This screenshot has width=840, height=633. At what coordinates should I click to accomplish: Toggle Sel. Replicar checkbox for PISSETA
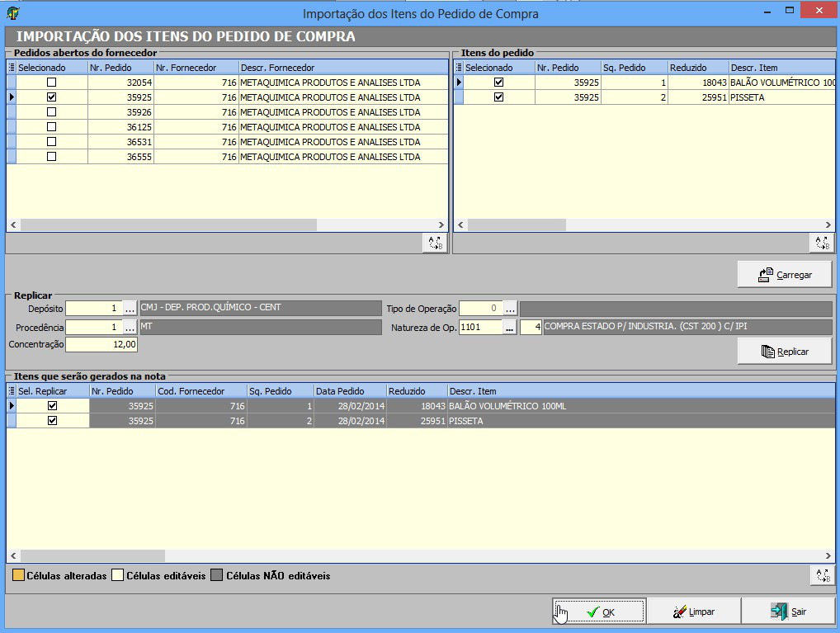point(53,421)
